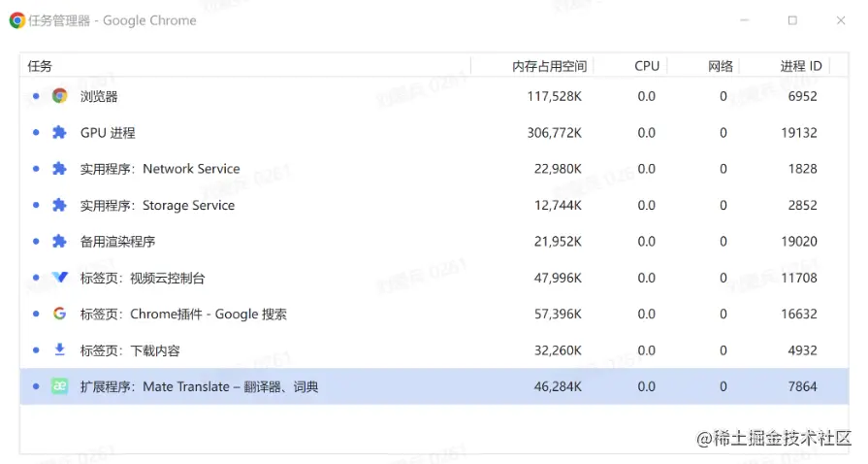
Task: Sort by the 任务 column header
Action: click(245, 66)
